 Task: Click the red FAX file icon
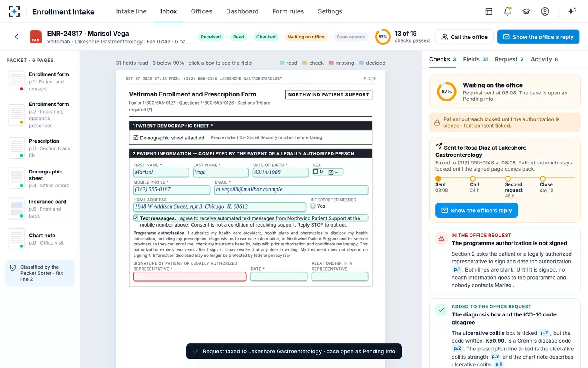tap(36, 37)
